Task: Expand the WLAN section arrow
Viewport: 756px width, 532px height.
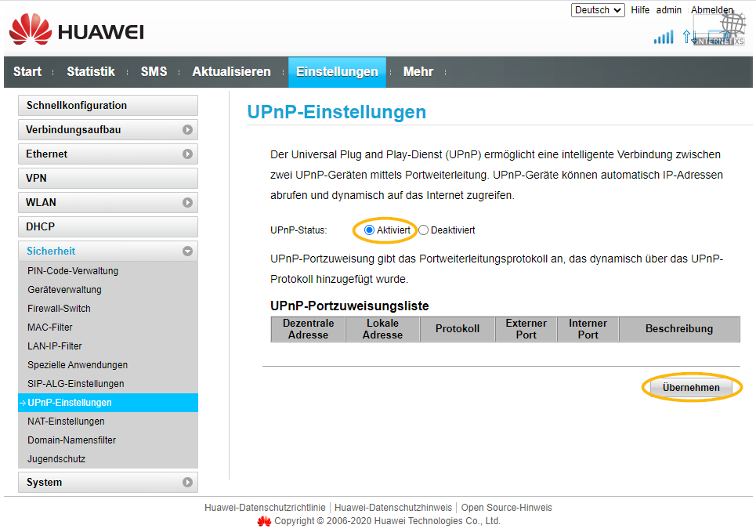Action: (187, 203)
